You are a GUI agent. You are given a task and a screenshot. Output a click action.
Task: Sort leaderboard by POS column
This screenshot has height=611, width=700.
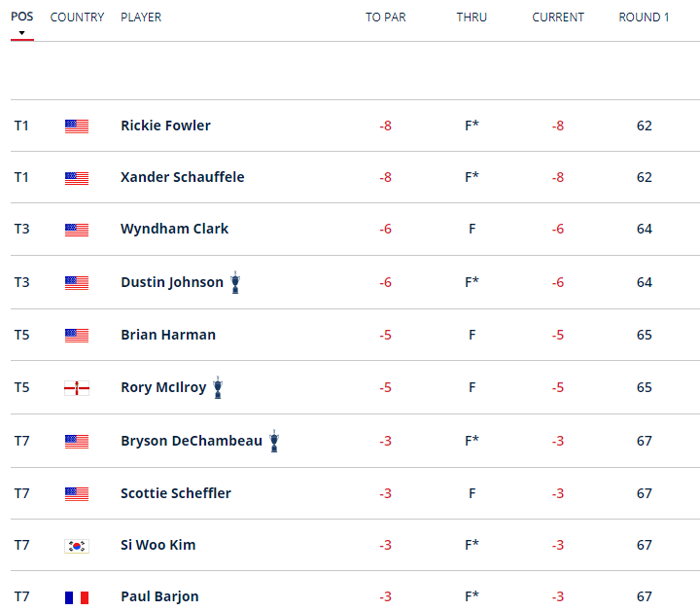click(x=21, y=17)
